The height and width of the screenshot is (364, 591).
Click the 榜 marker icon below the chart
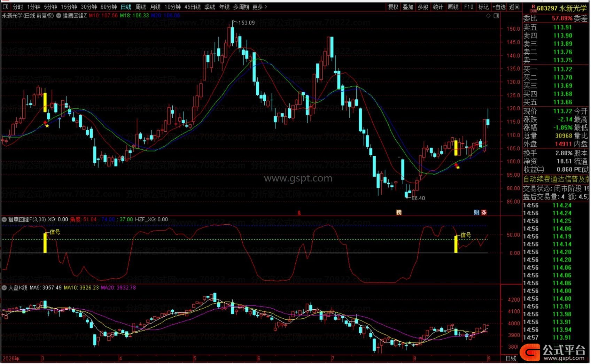click(399, 212)
